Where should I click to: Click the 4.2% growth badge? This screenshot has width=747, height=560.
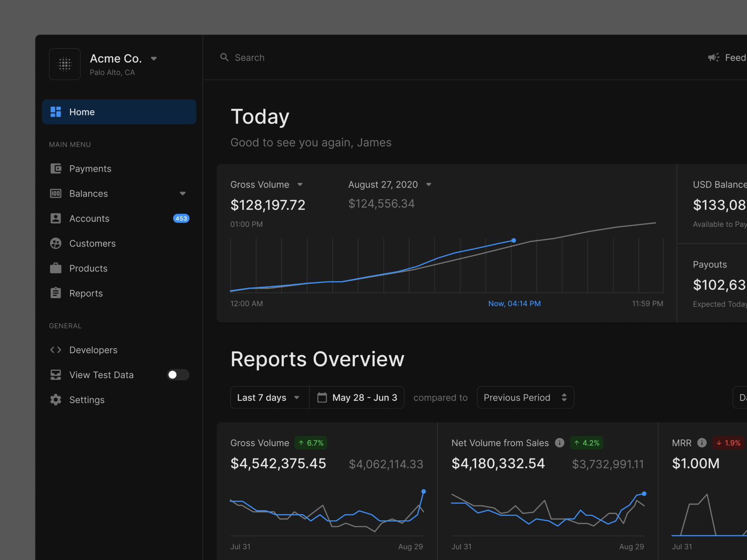point(586,443)
